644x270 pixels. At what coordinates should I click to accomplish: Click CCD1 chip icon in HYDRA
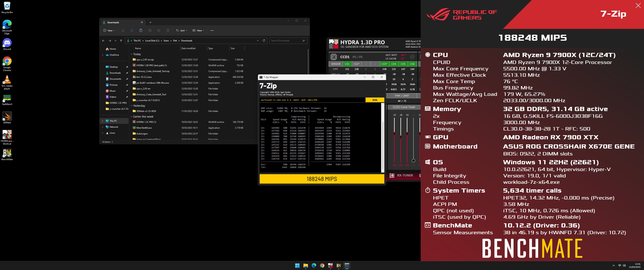[x=333, y=57]
